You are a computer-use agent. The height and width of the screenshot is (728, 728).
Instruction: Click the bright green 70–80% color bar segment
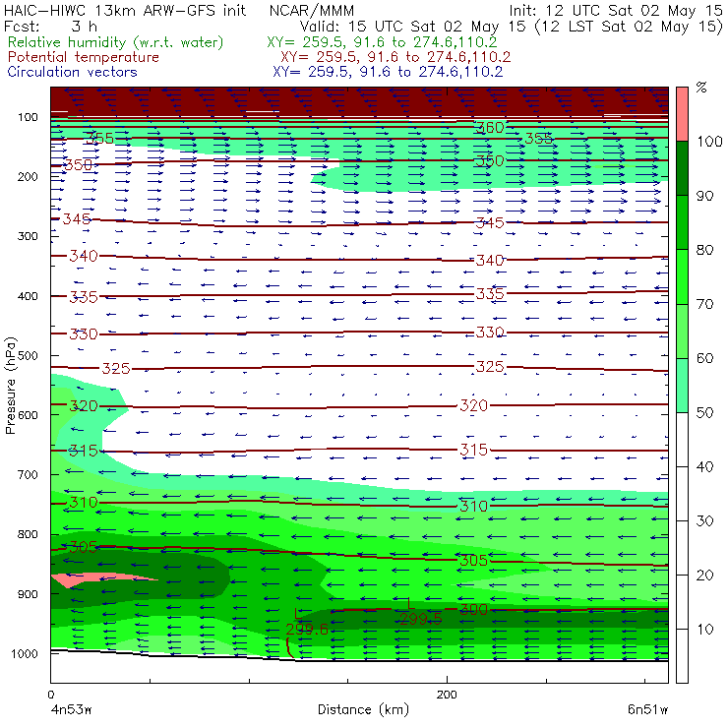(x=682, y=276)
